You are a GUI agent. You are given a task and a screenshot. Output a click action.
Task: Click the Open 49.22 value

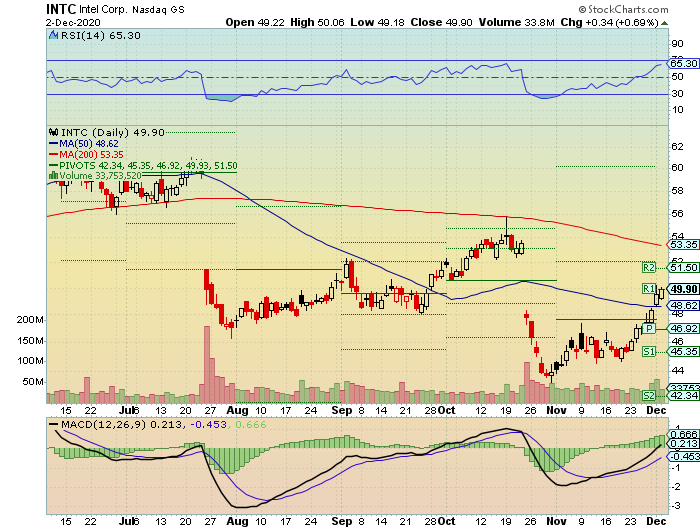[254, 22]
